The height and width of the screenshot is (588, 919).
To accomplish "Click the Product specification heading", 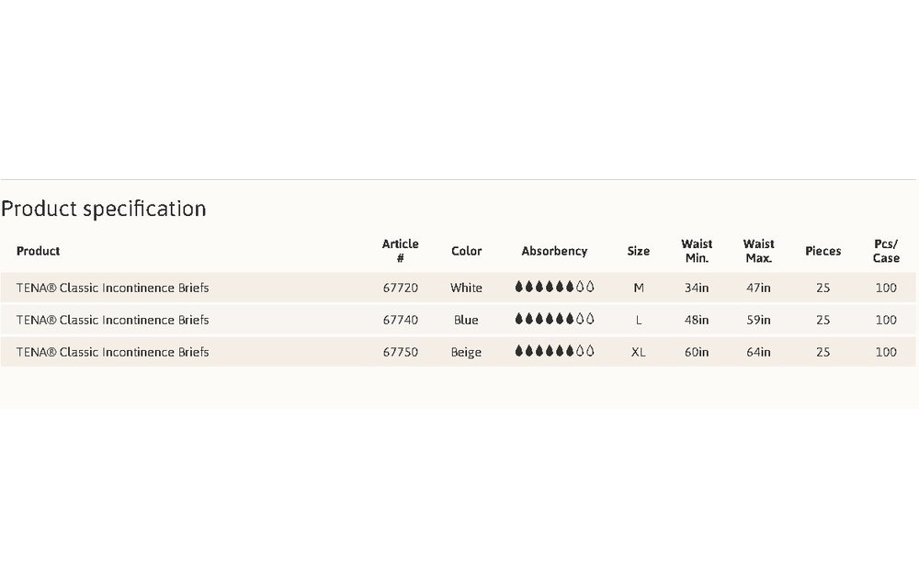I will click(104, 209).
